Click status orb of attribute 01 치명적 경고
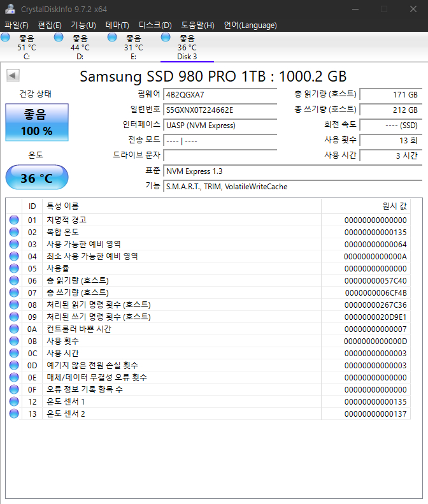This screenshot has width=428, height=504. click(x=14, y=220)
